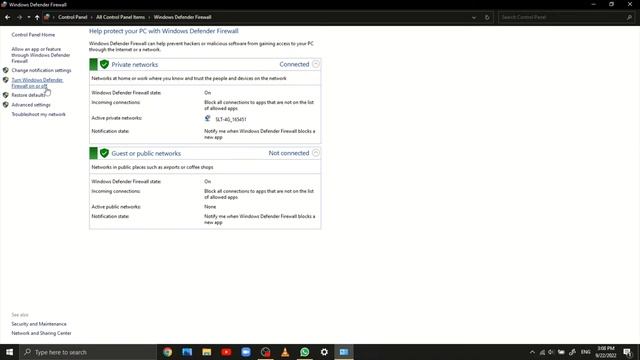Go back using the back arrow
This screenshot has height=360, width=640.
(7, 17)
